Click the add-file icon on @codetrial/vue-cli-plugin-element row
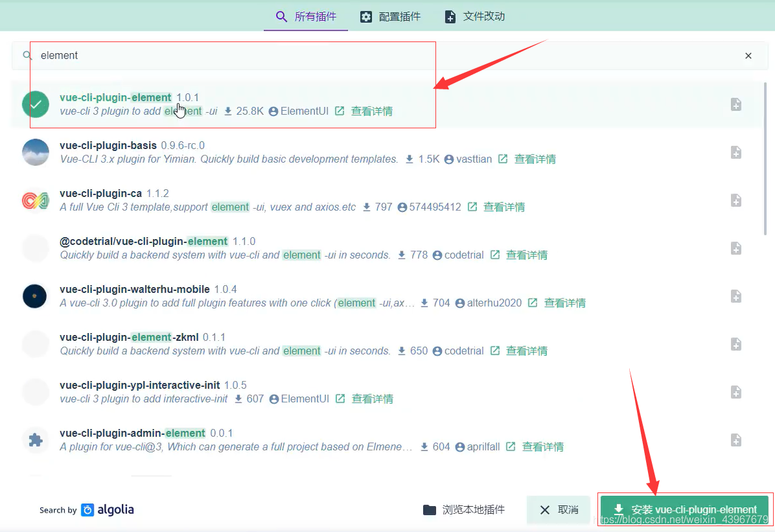This screenshot has width=775, height=532. 736,248
